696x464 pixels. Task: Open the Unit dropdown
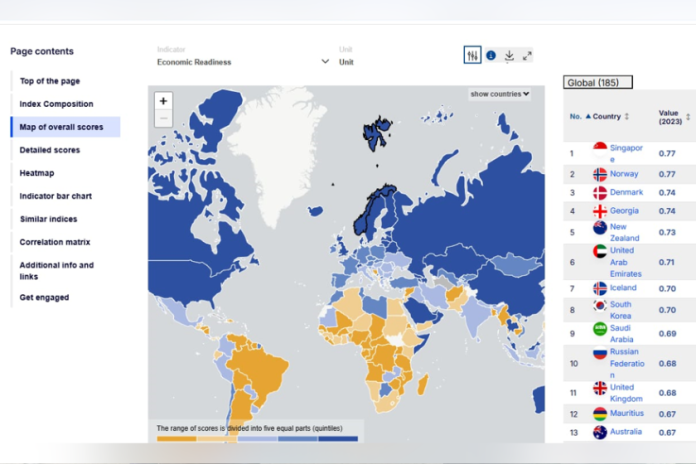(346, 62)
